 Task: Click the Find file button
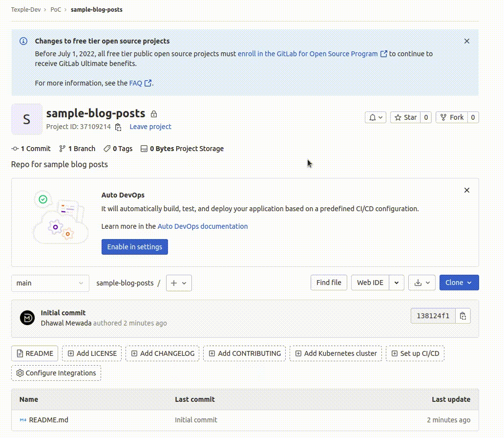coord(329,282)
